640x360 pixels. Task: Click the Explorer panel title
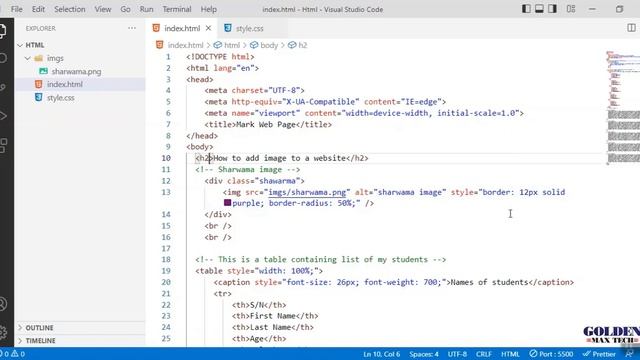tap(40, 28)
